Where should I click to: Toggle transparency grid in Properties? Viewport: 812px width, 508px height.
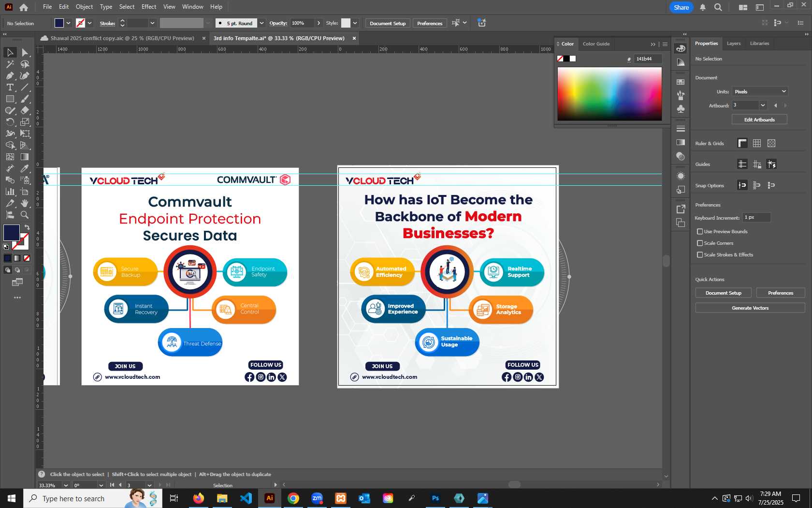coord(771,143)
